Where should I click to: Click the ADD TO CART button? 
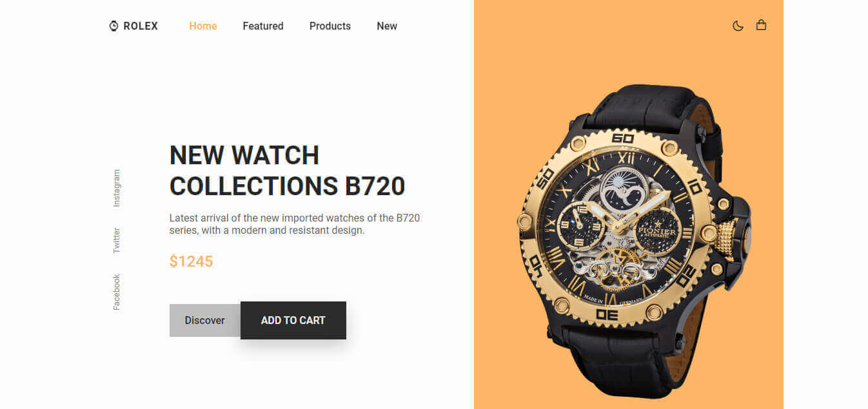293,320
